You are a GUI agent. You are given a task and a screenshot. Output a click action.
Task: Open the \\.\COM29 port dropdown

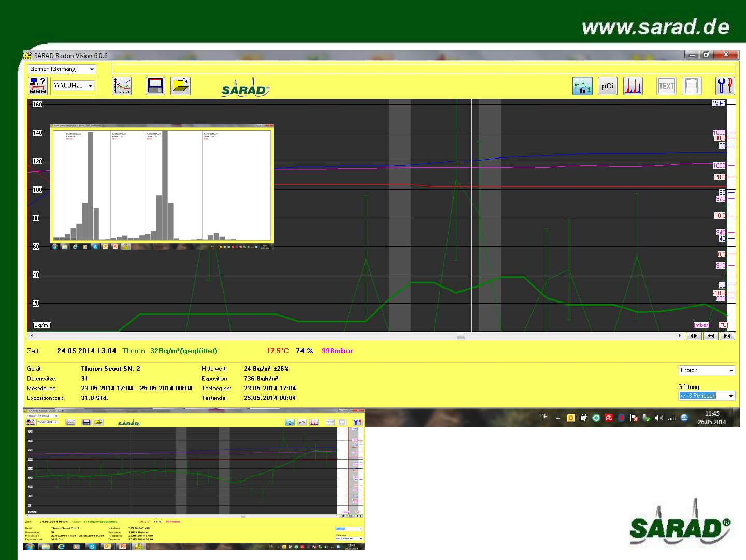coord(73,85)
